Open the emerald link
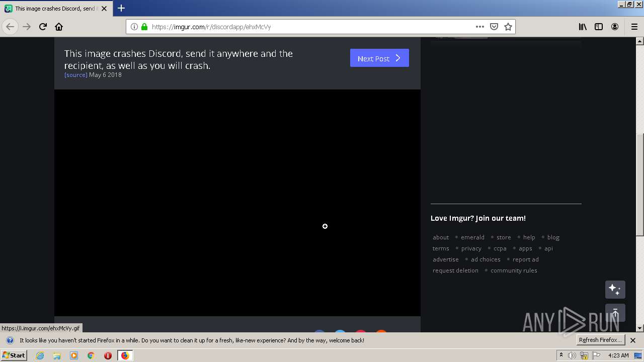 472,237
